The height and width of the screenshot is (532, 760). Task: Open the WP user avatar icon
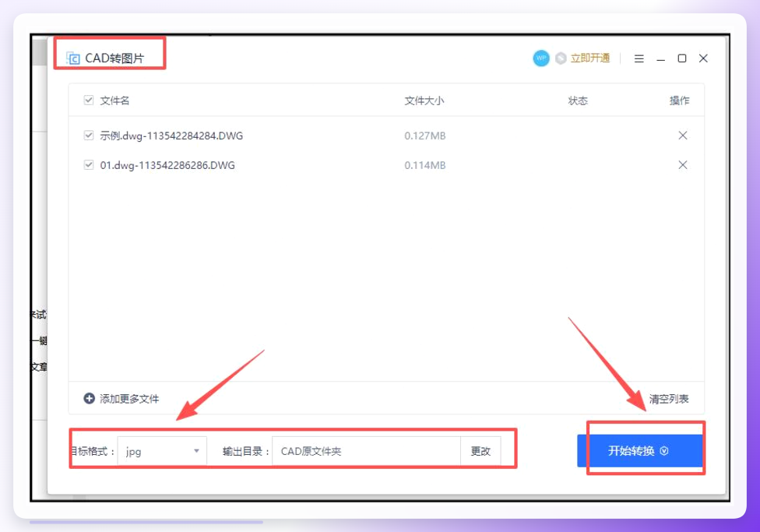(x=541, y=58)
